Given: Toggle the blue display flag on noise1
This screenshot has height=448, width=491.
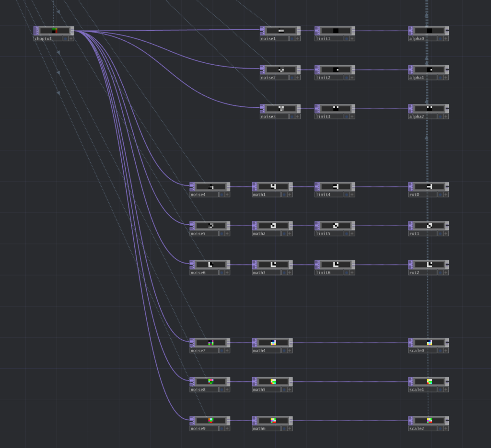Looking at the screenshot, I should click(292, 38).
